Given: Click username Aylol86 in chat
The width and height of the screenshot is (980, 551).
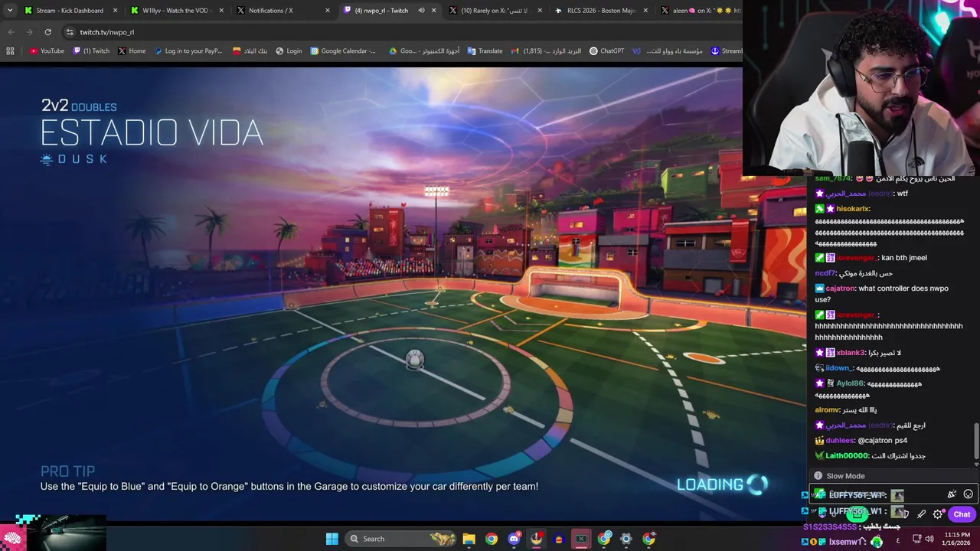Looking at the screenshot, I should [850, 383].
